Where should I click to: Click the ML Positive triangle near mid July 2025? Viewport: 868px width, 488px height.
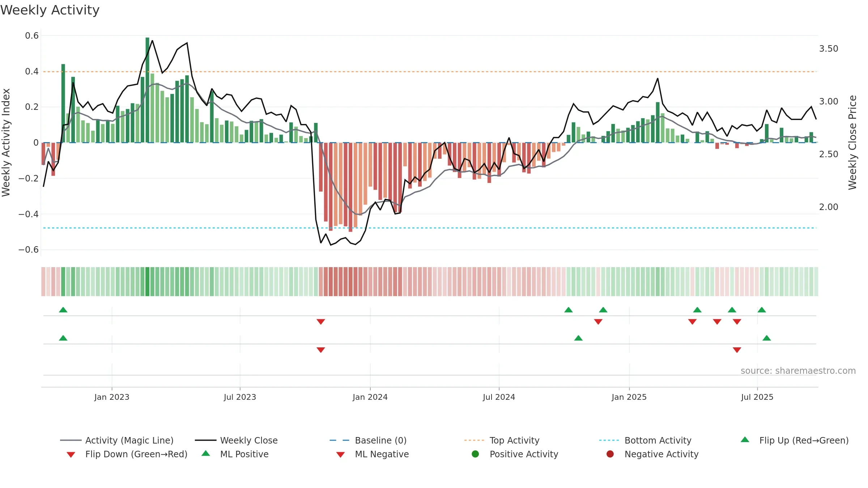tap(767, 338)
